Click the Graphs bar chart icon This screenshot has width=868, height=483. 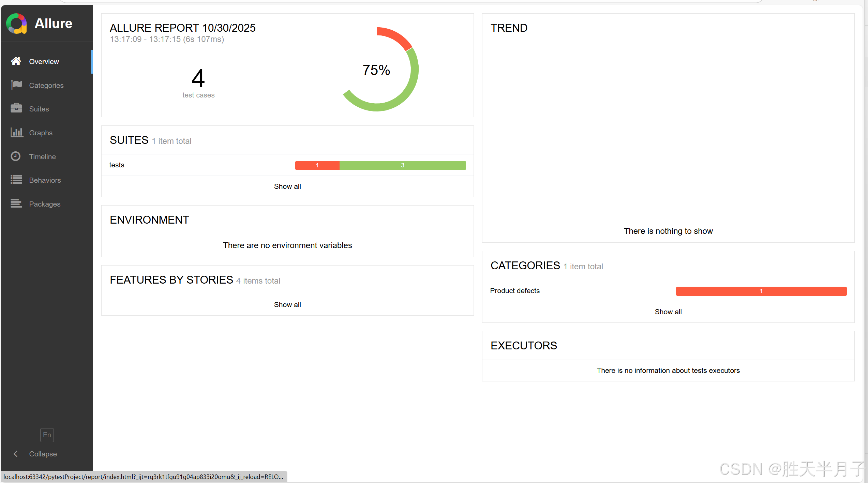click(16, 132)
